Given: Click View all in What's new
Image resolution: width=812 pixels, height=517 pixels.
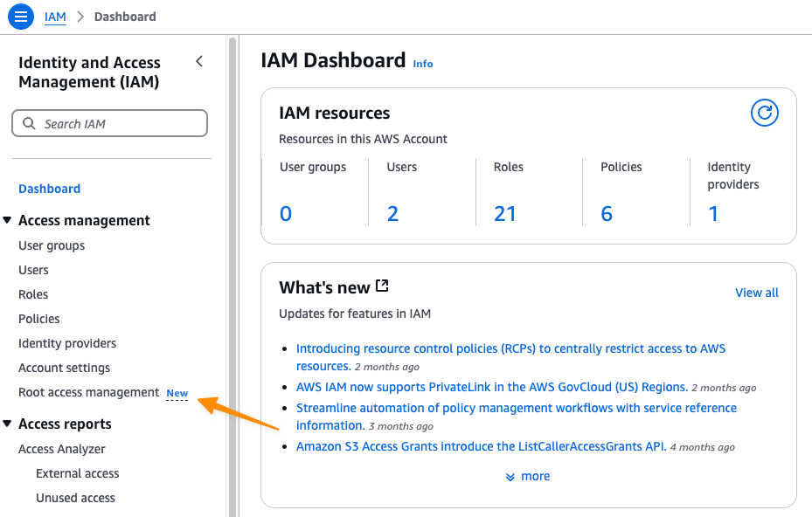Looking at the screenshot, I should [x=757, y=293].
